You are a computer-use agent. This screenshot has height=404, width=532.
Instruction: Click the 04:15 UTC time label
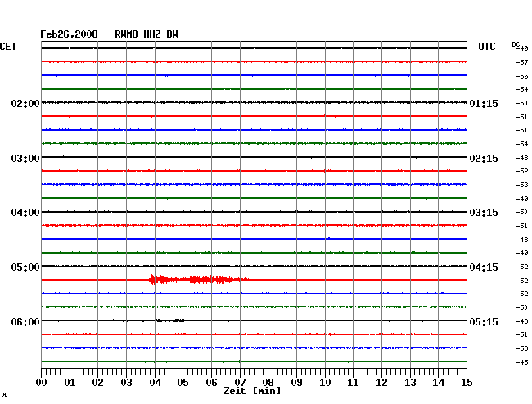click(484, 267)
